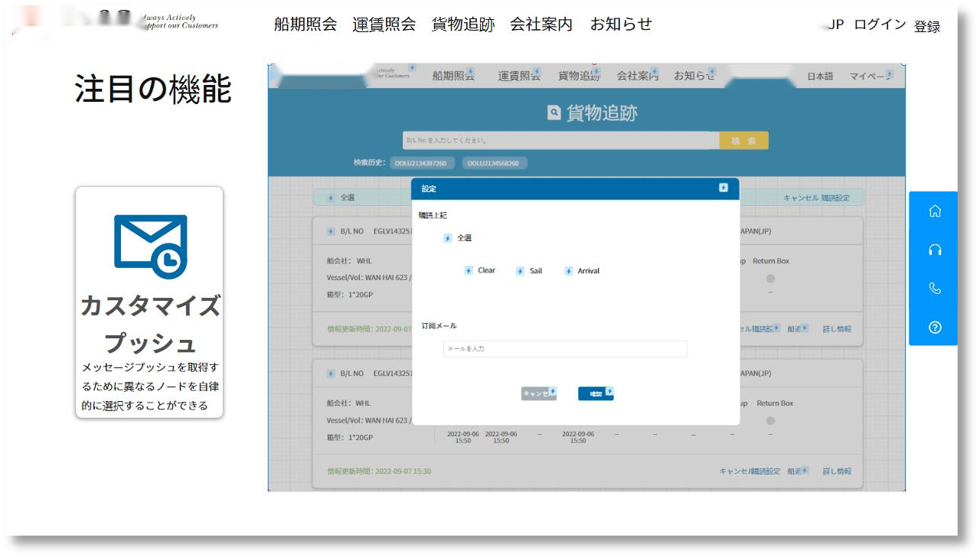Close the 設定 dialog via its corner icon
This screenshot has width=980, height=558.
click(x=724, y=188)
